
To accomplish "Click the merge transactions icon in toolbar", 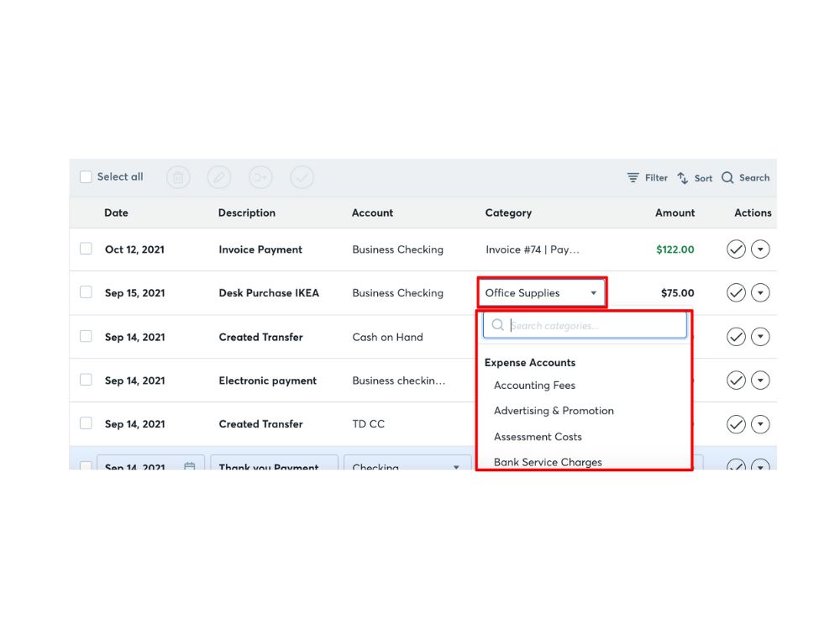I will (x=260, y=177).
